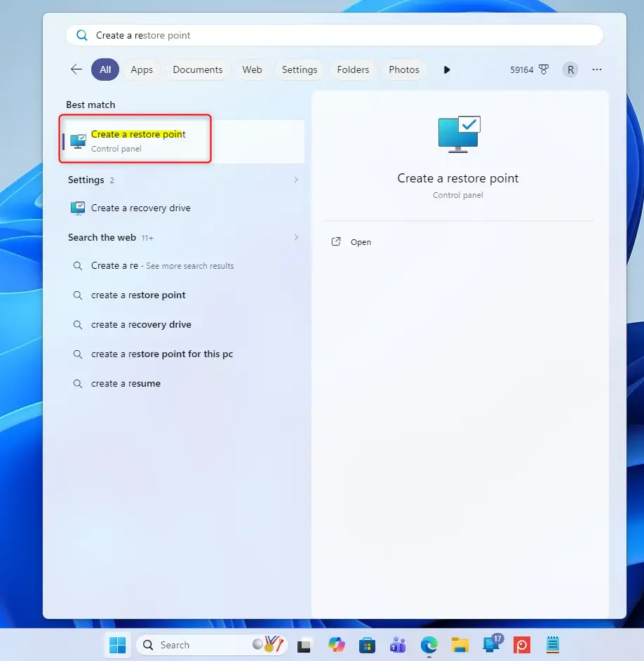
Task: Select 'create a restore point for this pc'
Action: pyautogui.click(x=183, y=354)
